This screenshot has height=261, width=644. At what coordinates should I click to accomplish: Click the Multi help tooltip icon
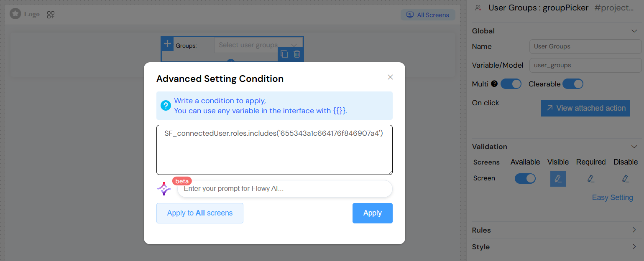click(494, 84)
